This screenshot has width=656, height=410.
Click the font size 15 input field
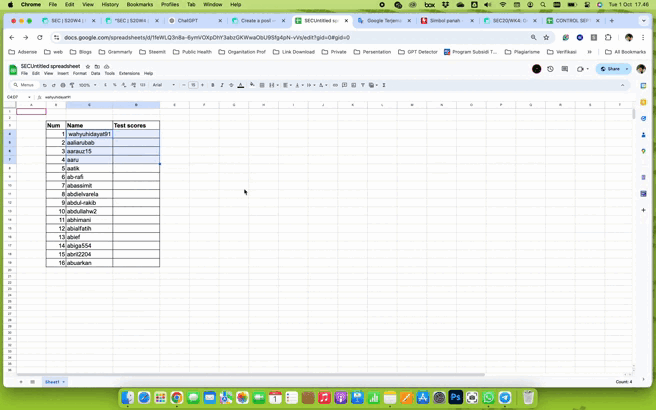point(193,85)
